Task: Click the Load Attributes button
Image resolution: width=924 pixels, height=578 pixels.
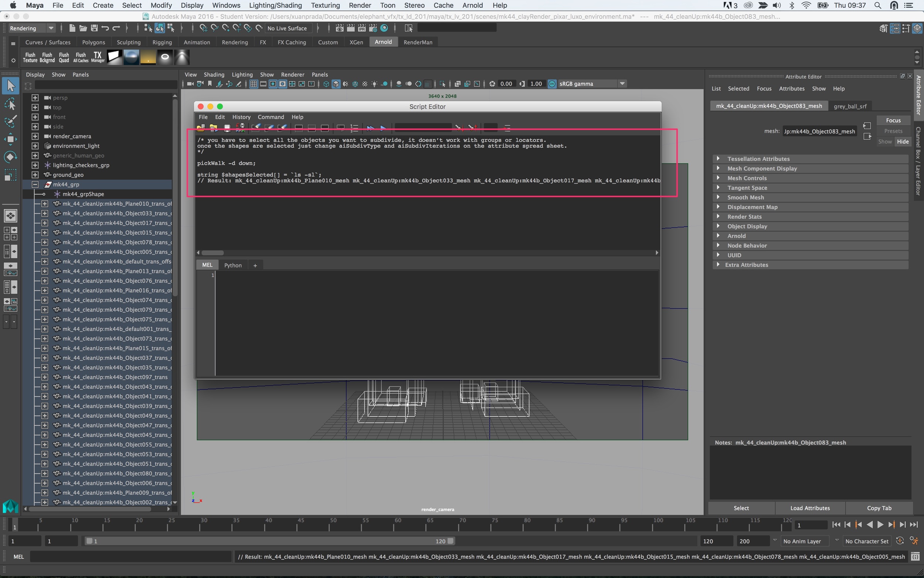Action: (x=810, y=508)
